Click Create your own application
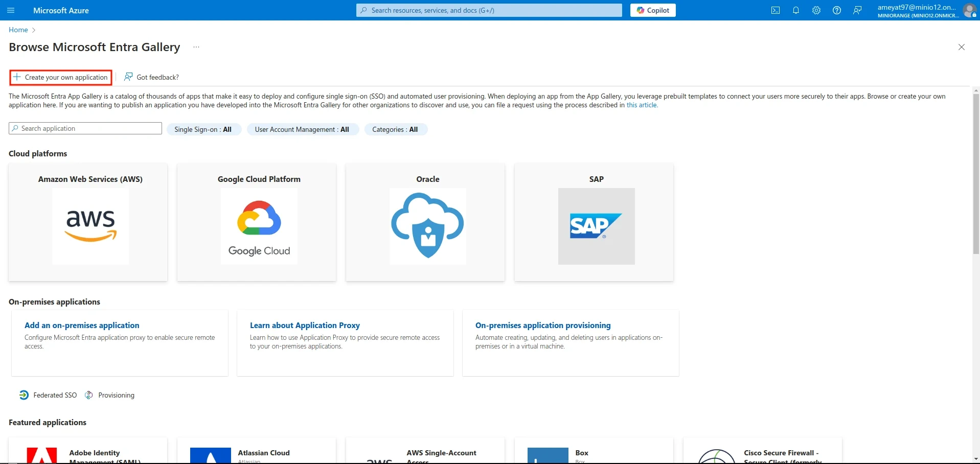Screen dimensions: 980x464 tap(60, 77)
